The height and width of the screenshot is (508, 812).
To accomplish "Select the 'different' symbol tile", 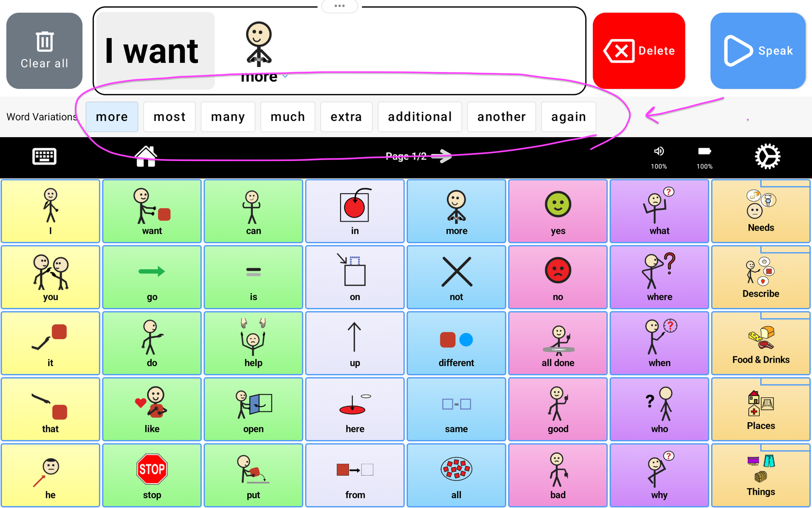I will pyautogui.click(x=456, y=343).
